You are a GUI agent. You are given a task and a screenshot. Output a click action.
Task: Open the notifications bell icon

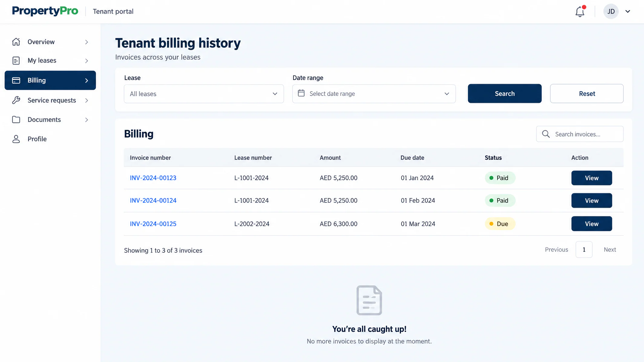pos(580,11)
